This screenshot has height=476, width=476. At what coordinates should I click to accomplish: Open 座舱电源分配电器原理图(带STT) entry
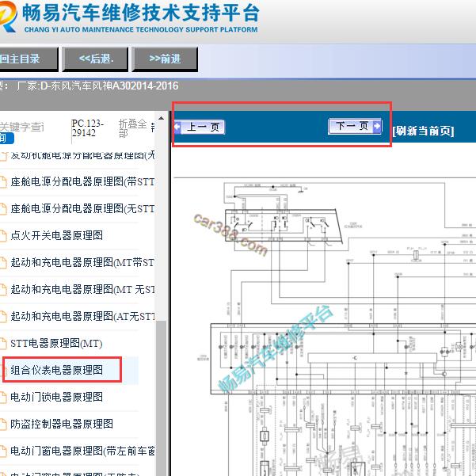(82, 181)
